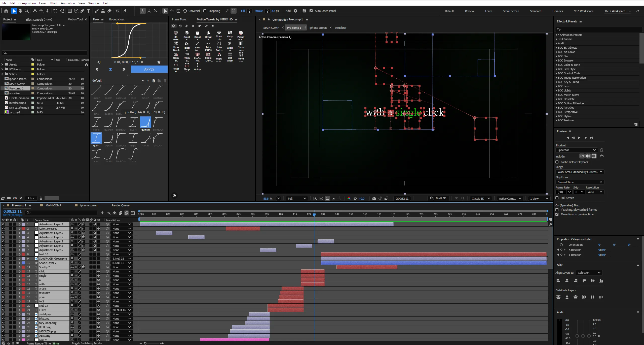Image resolution: width=644 pixels, height=345 pixels.
Task: Select the Zoom tool magnifier
Action: point(27,11)
